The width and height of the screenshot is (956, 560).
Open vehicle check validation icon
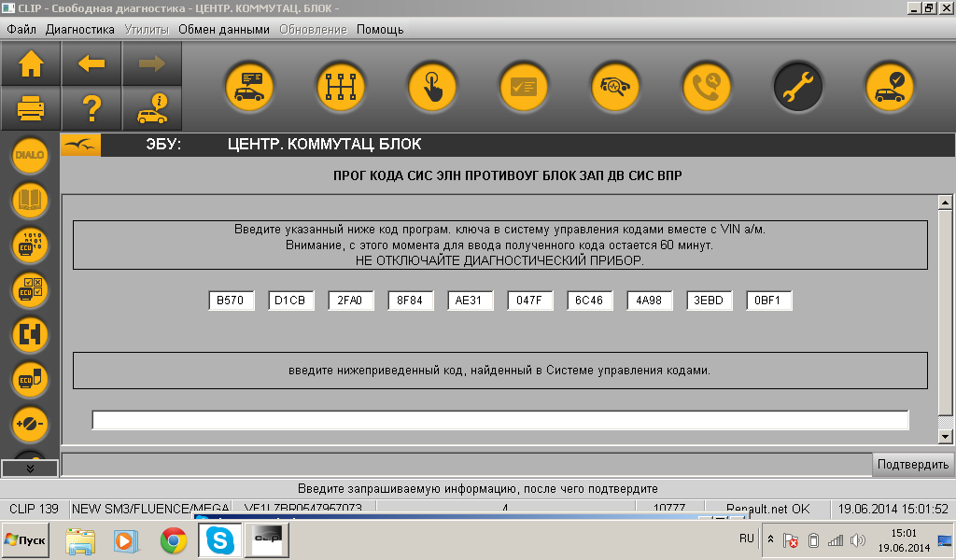coord(890,87)
